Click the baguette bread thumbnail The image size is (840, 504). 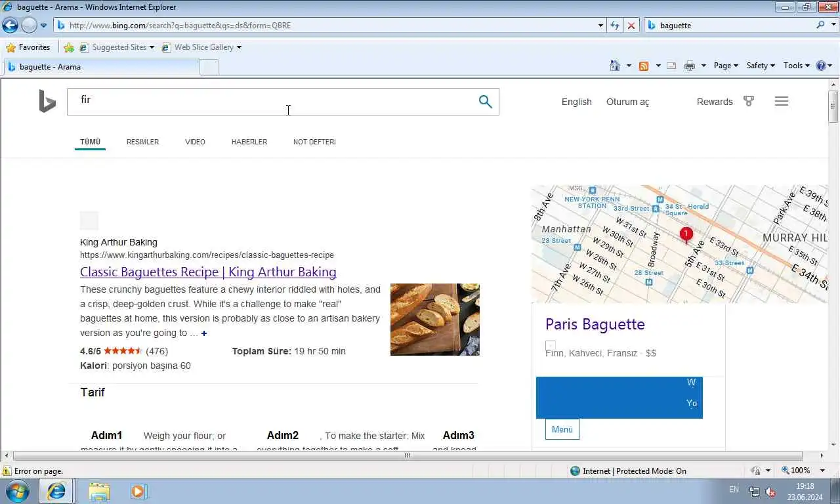tap(435, 320)
